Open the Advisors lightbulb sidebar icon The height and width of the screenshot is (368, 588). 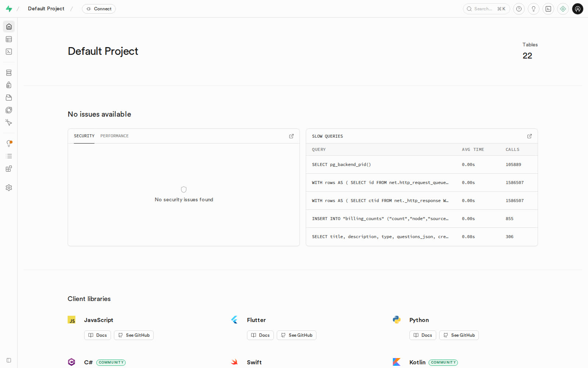point(9,144)
